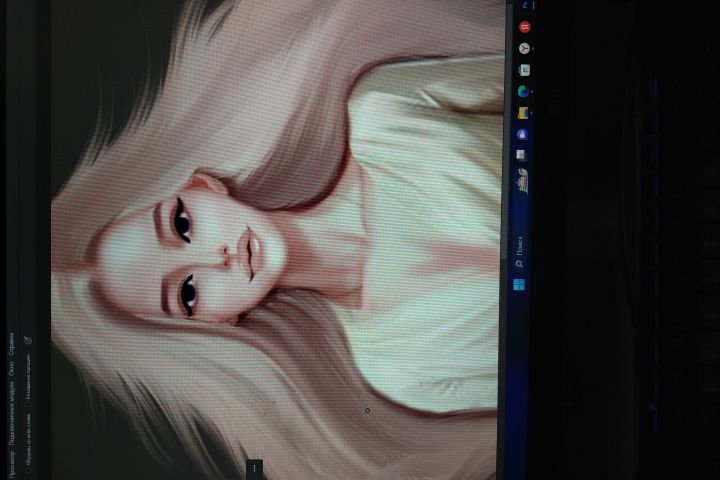Open the Окно menu
This screenshot has height=480, width=720.
tap(11, 370)
